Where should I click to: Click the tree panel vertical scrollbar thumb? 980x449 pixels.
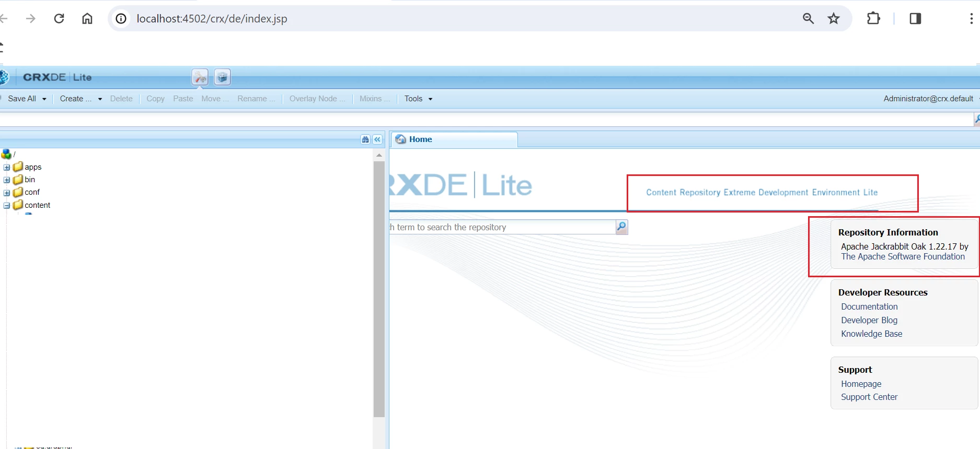379,289
